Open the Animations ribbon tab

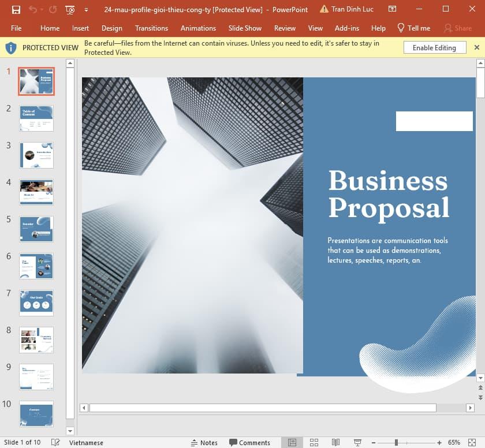[198, 28]
